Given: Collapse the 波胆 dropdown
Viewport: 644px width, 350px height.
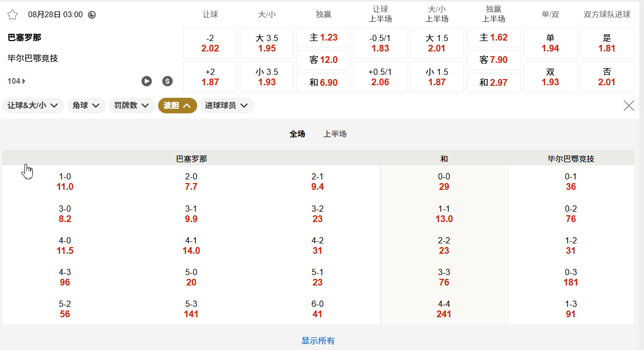Looking at the screenshot, I should pyautogui.click(x=177, y=106).
